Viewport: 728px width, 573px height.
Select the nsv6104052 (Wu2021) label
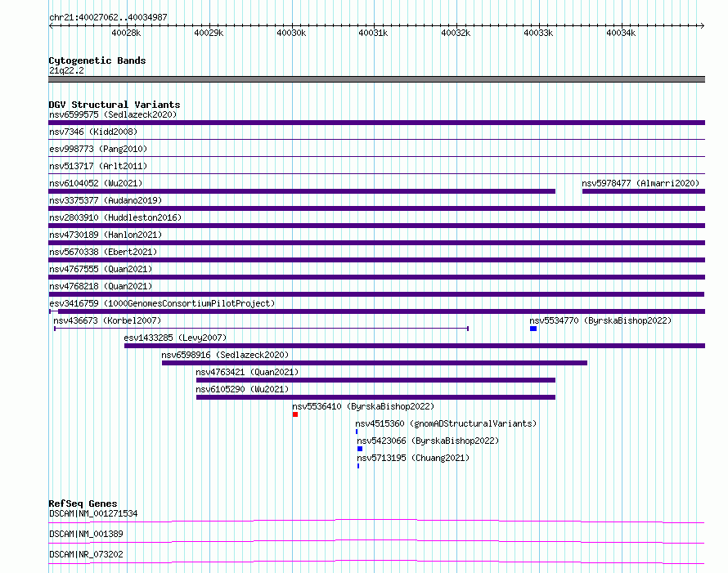[x=96, y=183]
